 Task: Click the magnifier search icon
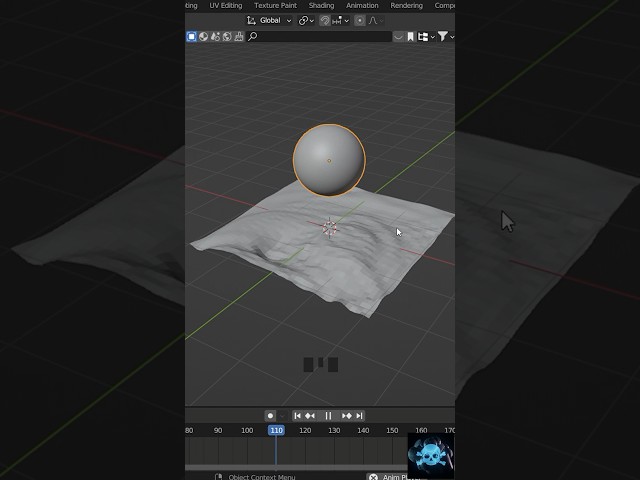click(x=253, y=37)
